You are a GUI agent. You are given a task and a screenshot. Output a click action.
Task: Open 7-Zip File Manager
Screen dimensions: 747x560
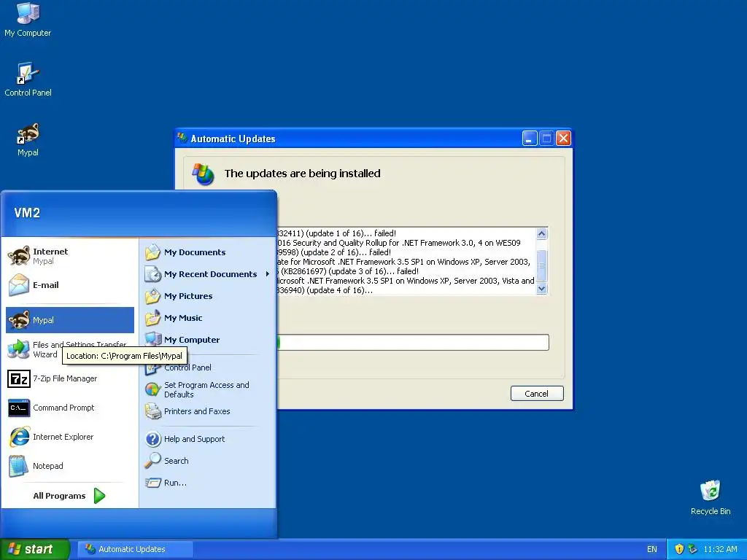[x=69, y=378]
